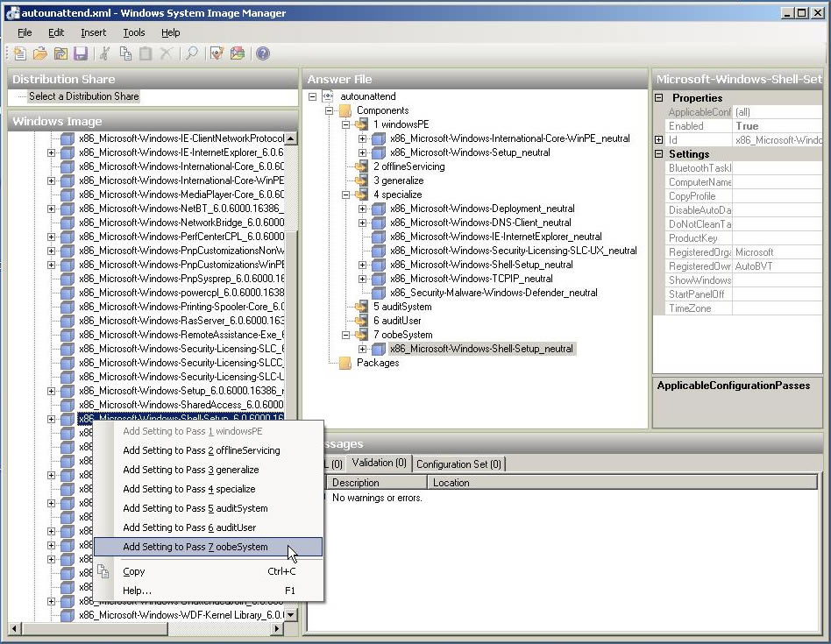This screenshot has height=644, width=831.
Task: Collapse the Properties section in the properties pane
Action: tap(659, 98)
